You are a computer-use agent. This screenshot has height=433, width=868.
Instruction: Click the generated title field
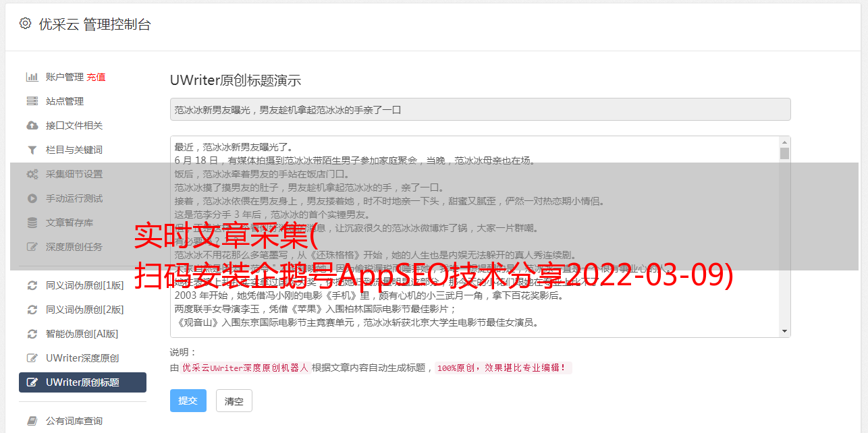click(x=479, y=109)
